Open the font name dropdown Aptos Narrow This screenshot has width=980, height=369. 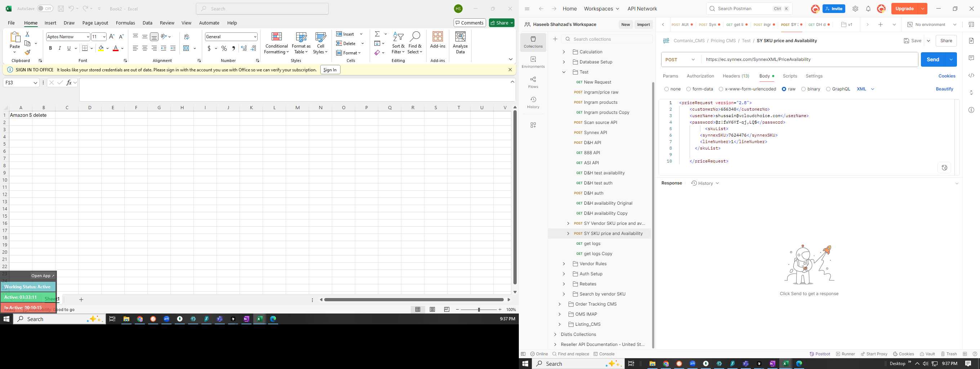click(88, 36)
